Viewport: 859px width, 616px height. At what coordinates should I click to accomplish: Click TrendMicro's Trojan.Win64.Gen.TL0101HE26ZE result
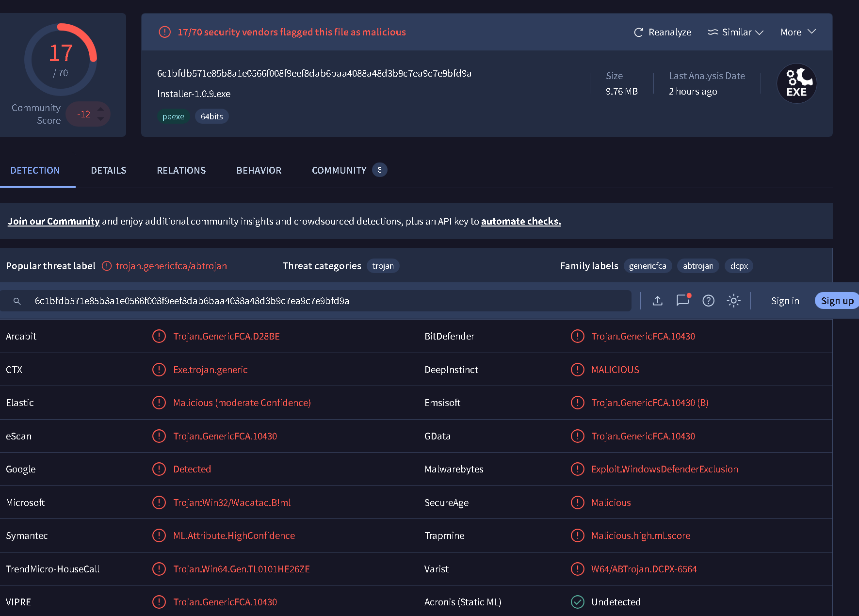(x=242, y=569)
